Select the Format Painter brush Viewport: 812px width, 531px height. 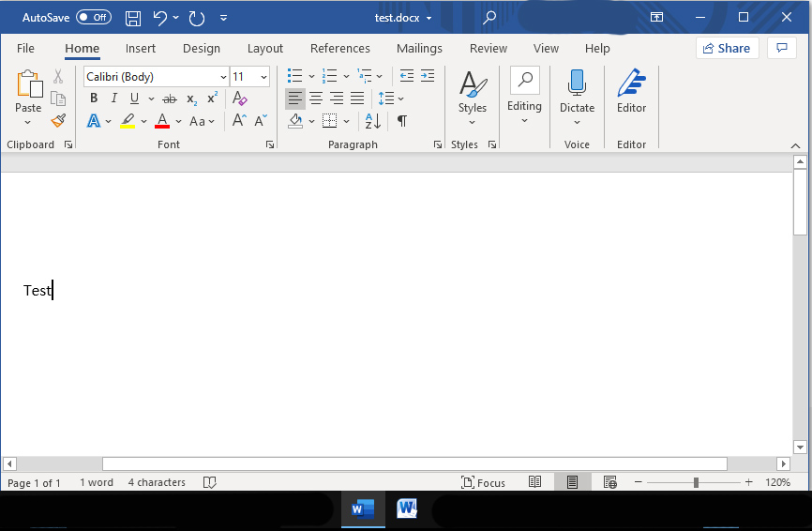pyautogui.click(x=58, y=121)
